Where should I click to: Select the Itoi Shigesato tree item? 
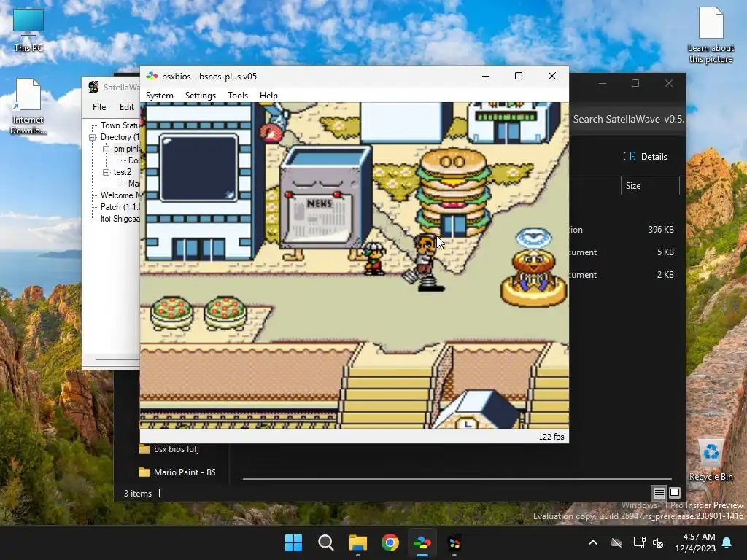pyautogui.click(x=120, y=219)
